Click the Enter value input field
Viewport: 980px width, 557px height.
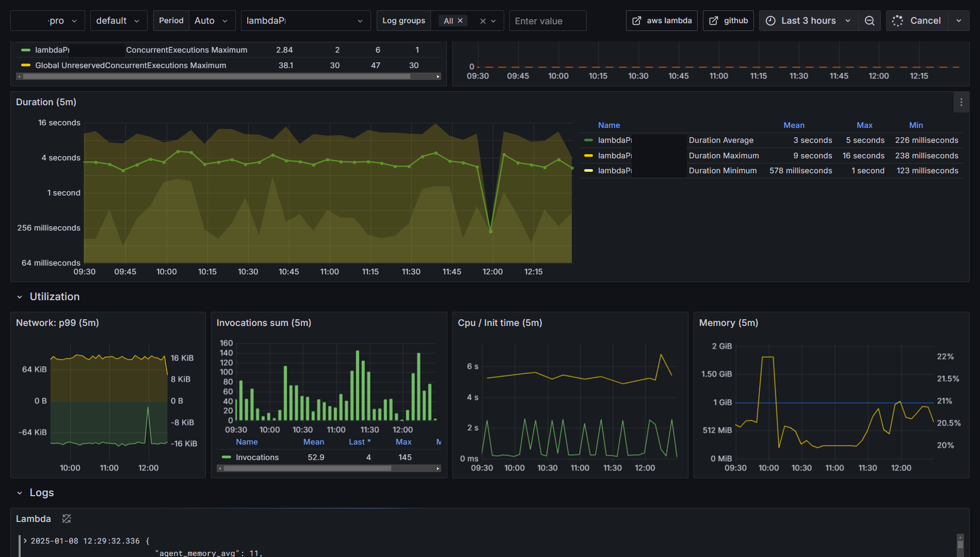coord(548,21)
